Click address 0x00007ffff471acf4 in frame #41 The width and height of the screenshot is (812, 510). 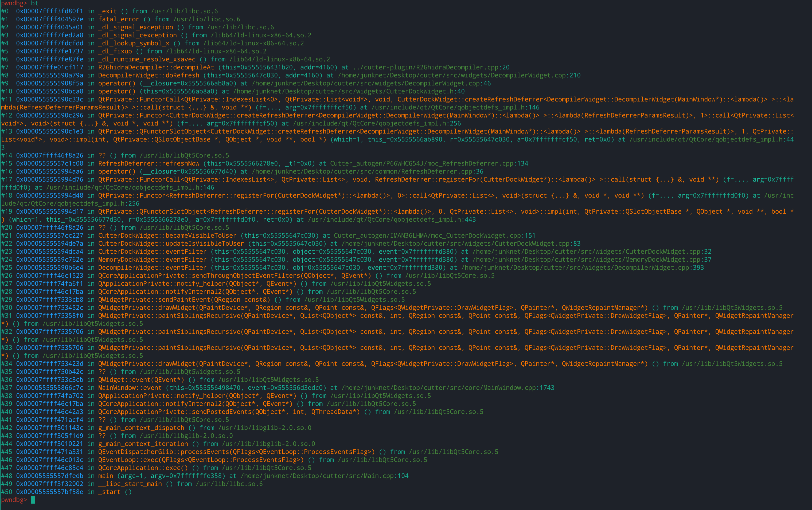coord(50,420)
